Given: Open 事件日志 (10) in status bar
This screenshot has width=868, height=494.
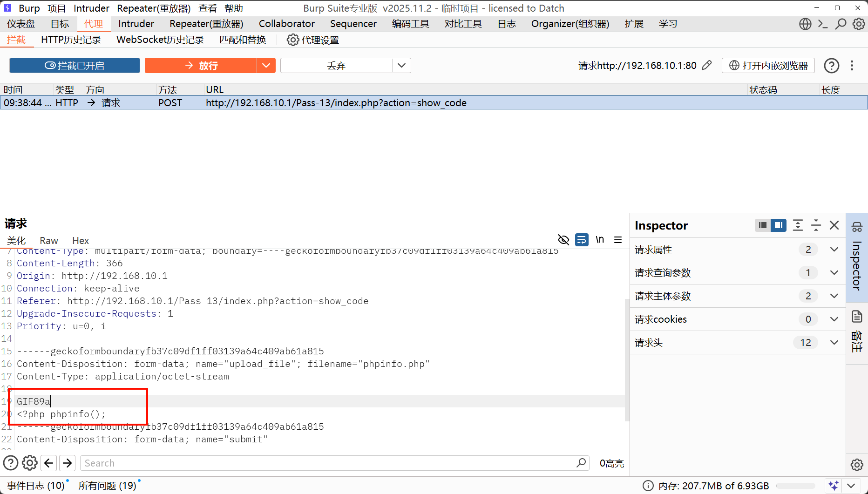Looking at the screenshot, I should pos(36,486).
